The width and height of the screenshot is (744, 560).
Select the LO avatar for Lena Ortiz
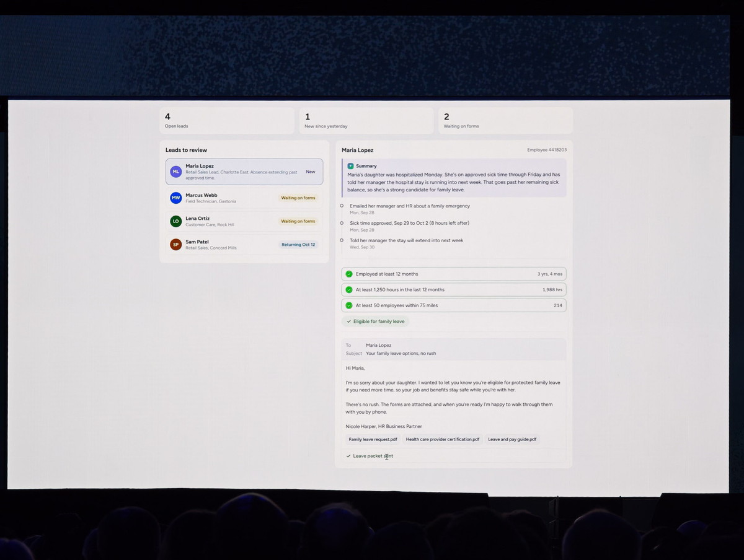click(175, 221)
